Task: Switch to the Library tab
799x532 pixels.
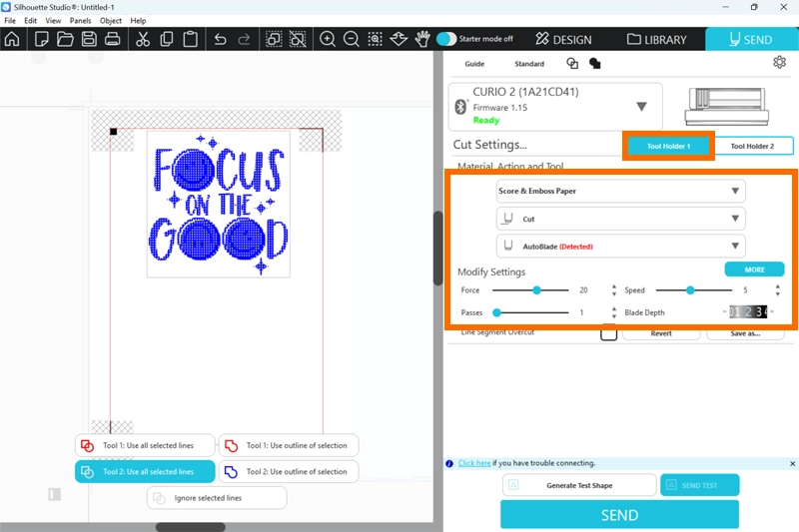Action: 657,40
